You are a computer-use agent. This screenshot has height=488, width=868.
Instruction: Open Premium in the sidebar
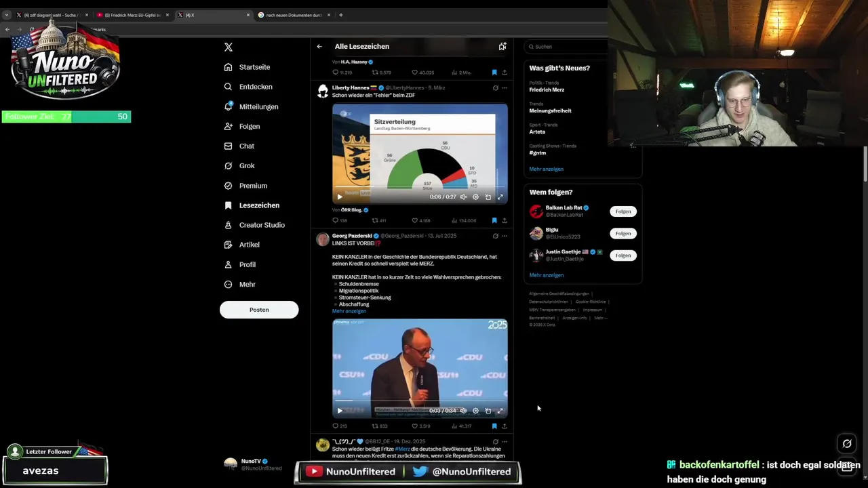click(x=245, y=186)
